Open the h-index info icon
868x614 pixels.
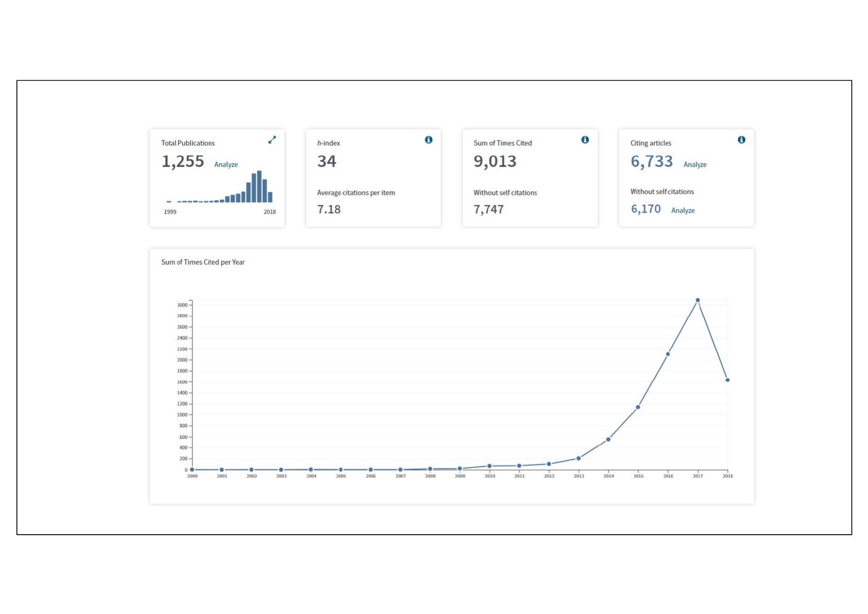click(429, 140)
